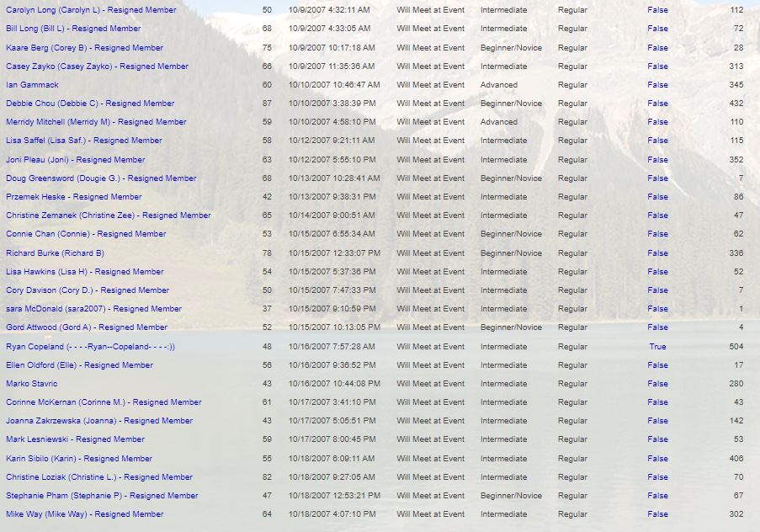The height and width of the screenshot is (532, 760).
Task: Click the False link in Carolyn Long's row
Action: point(657,10)
